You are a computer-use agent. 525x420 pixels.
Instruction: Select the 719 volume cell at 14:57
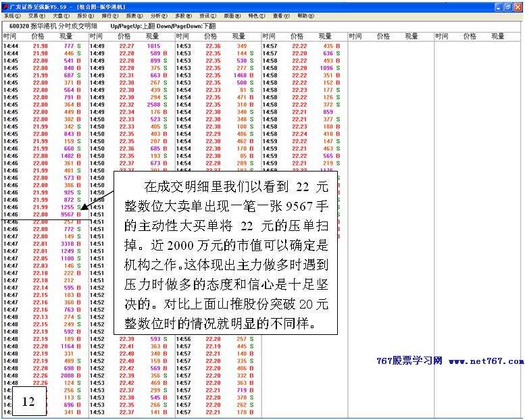(242, 390)
